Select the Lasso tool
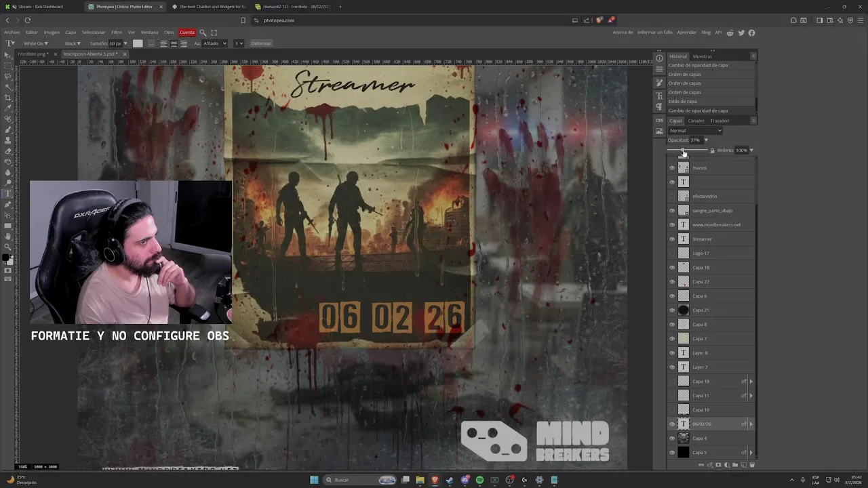Image resolution: width=868 pixels, height=488 pixels. coord(7,76)
